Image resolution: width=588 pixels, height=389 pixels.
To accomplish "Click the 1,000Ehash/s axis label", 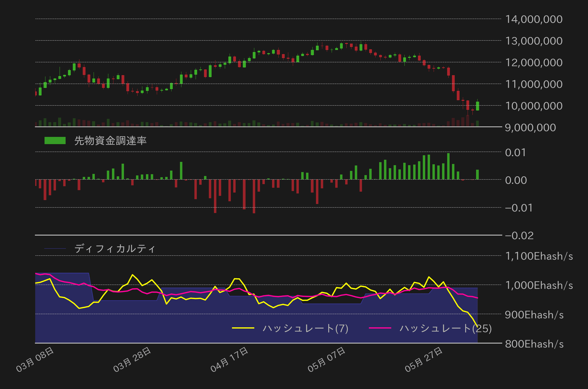I will coord(539,285).
